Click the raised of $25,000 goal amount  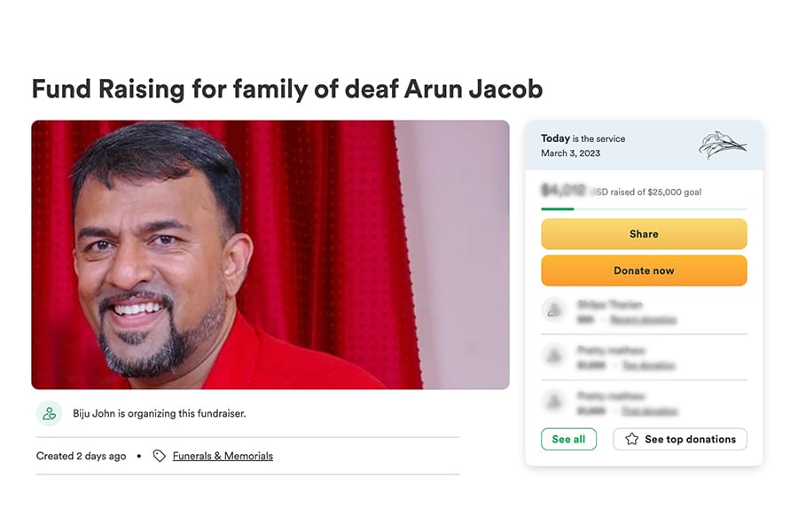621,192
